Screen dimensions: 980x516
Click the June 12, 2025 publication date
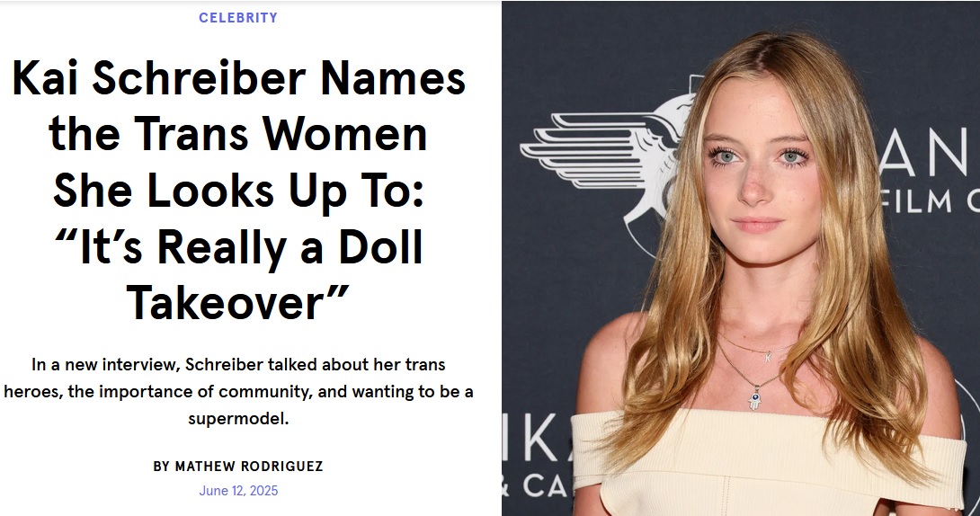point(238,491)
